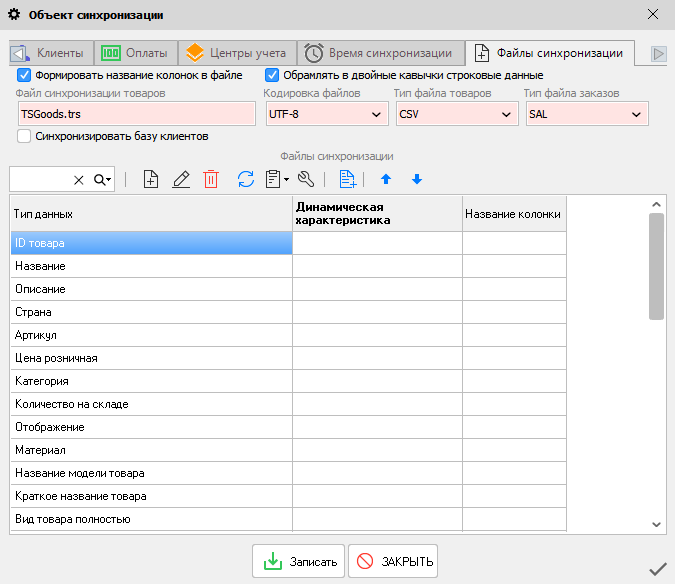
Task: Click the blue add document icon
Action: (x=347, y=179)
